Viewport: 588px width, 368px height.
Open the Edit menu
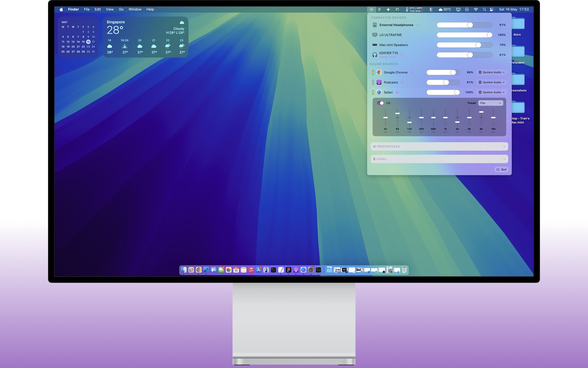tap(98, 9)
